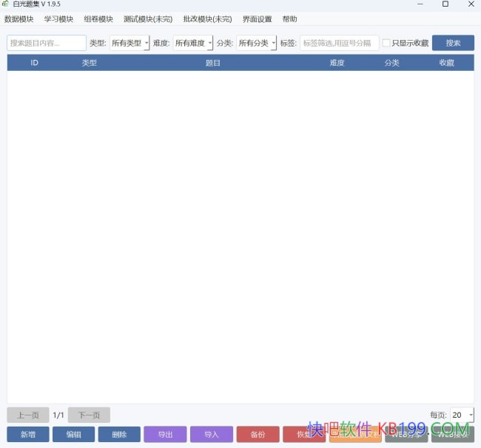Sort by the 难度 column header
The width and height of the screenshot is (481, 448).
(x=337, y=63)
